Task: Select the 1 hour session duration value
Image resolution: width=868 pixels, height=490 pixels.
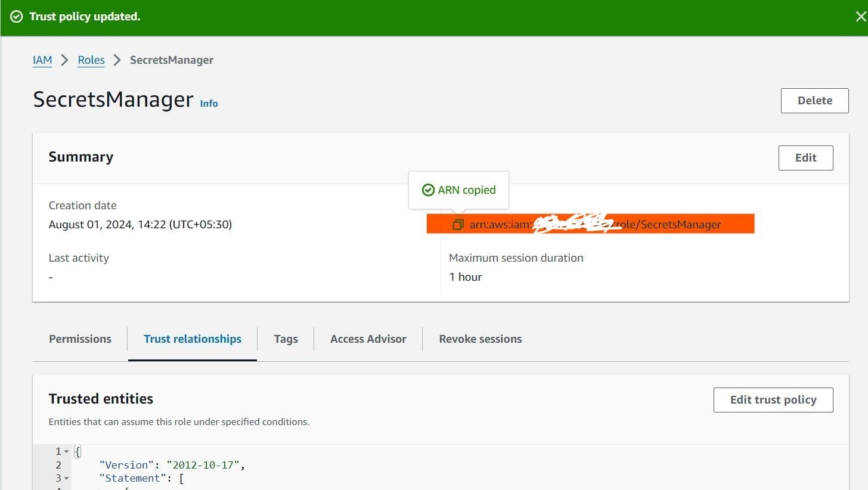Action: coord(466,277)
